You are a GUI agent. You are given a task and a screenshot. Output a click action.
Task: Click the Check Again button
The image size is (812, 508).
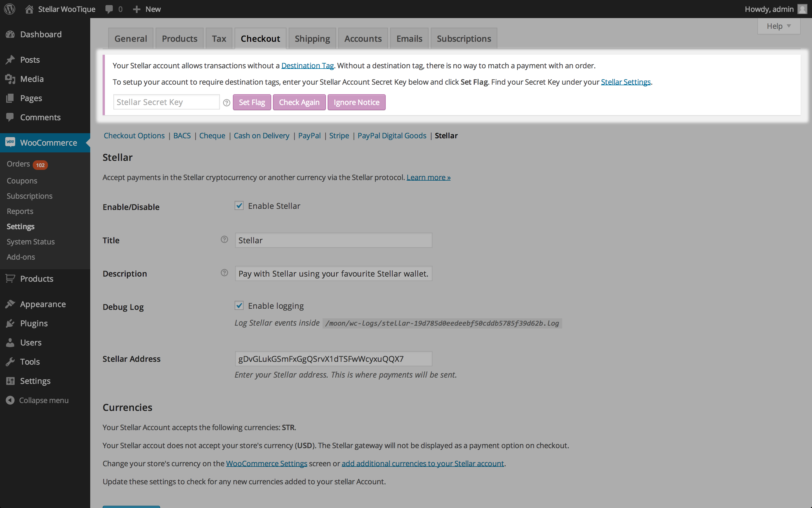299,102
